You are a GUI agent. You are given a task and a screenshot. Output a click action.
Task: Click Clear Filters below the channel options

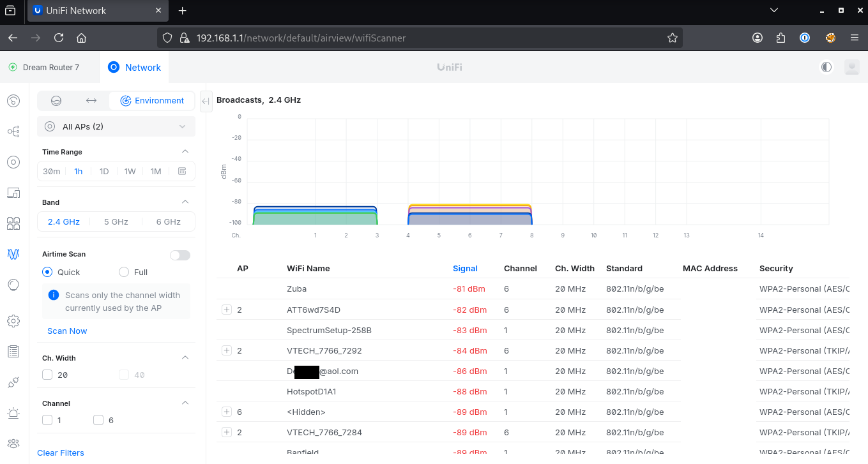pyautogui.click(x=60, y=453)
